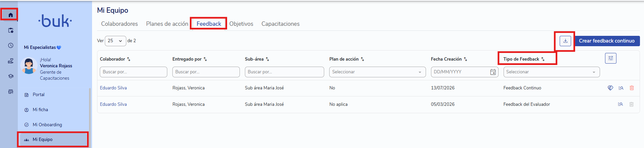Delete Feedback Continuo row with trash icon
The image size is (644, 148).
coord(632,88)
